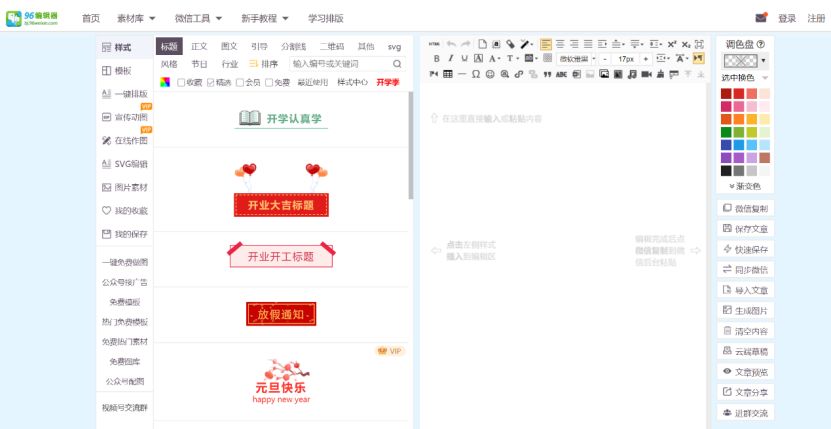The width and height of the screenshot is (831, 429).
Task: Apply justify text alignment
Action: tap(588, 44)
